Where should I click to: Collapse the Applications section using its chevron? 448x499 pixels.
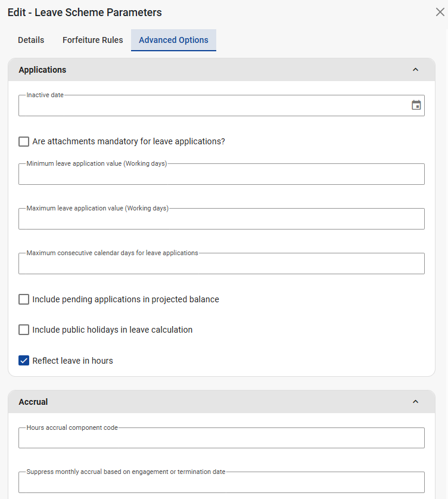[415, 70]
